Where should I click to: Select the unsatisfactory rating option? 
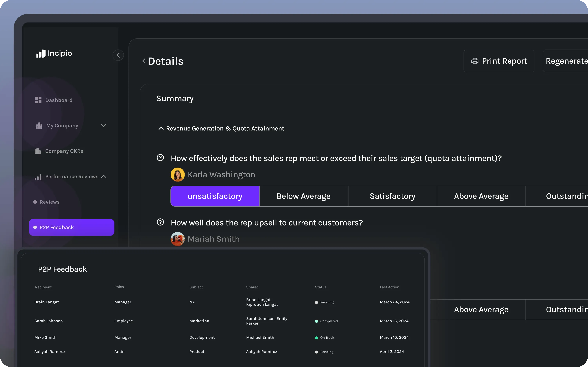click(x=215, y=196)
